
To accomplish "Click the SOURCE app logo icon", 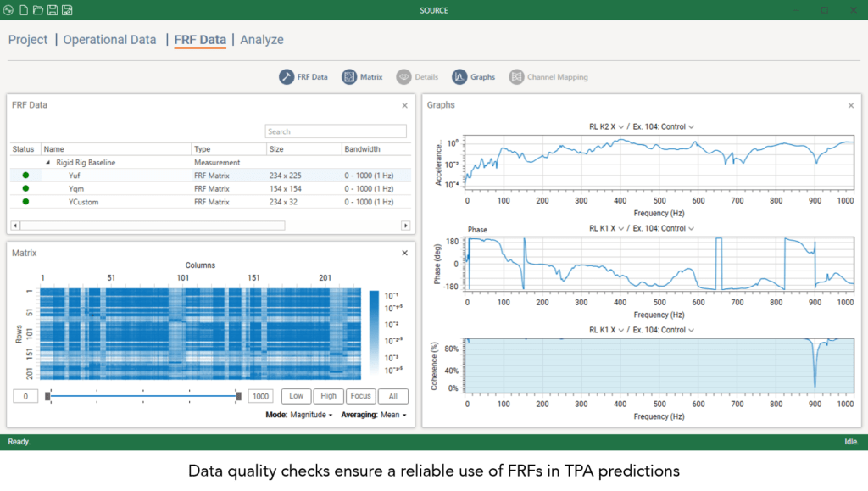I will (x=8, y=10).
